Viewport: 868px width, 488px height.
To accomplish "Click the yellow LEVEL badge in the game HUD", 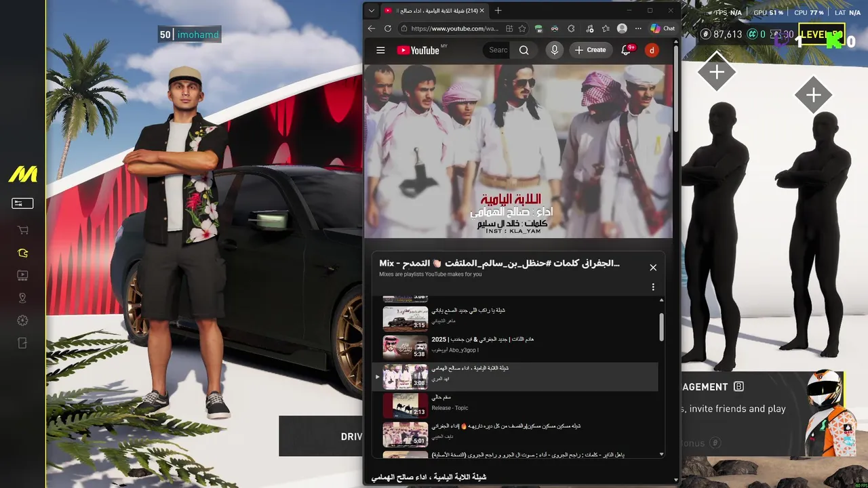I will coord(821,35).
